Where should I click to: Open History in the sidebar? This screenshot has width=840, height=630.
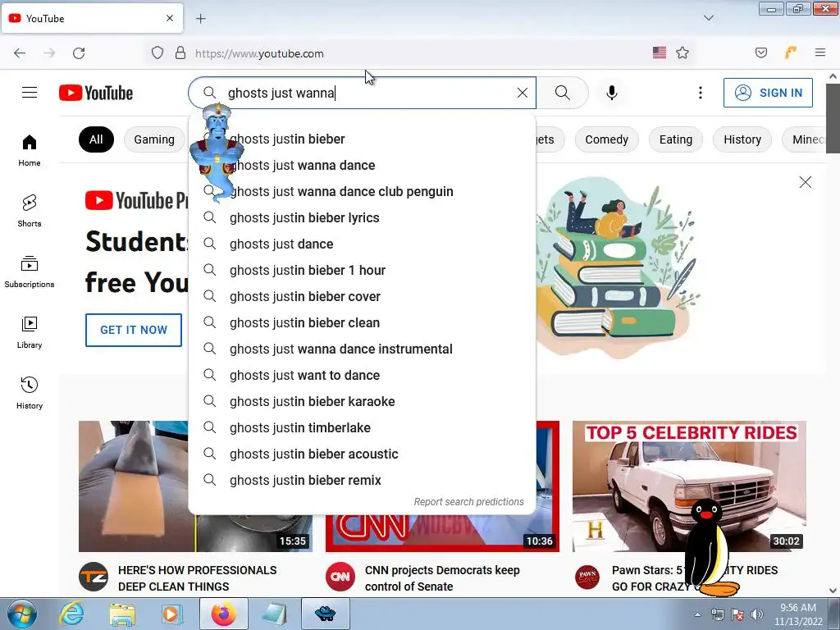point(30,393)
